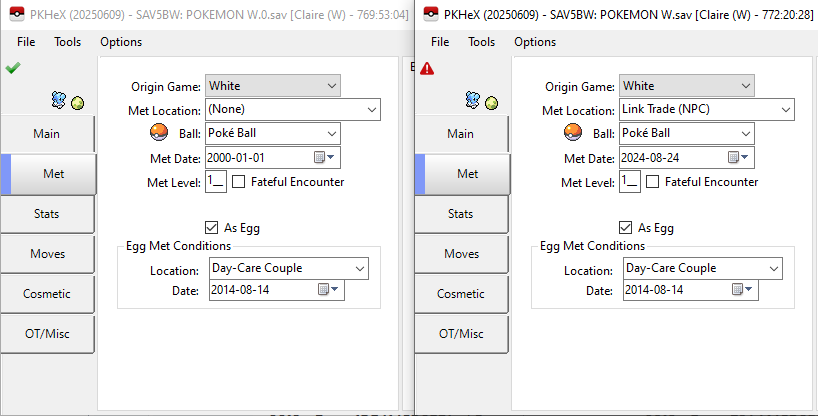The width and height of the screenshot is (818, 416).
Task: Switch to Moves tab under the green checkmark
Action: 47,254
